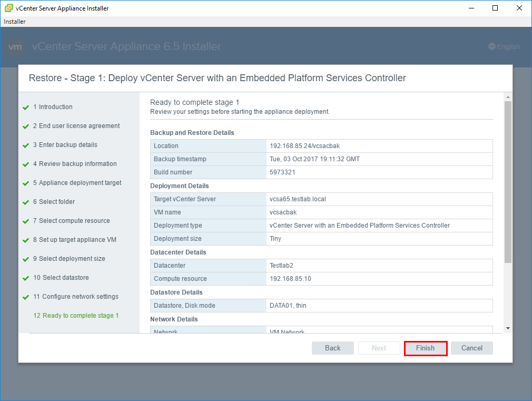
Task: Click the Datastore Details heading
Action: click(x=176, y=292)
